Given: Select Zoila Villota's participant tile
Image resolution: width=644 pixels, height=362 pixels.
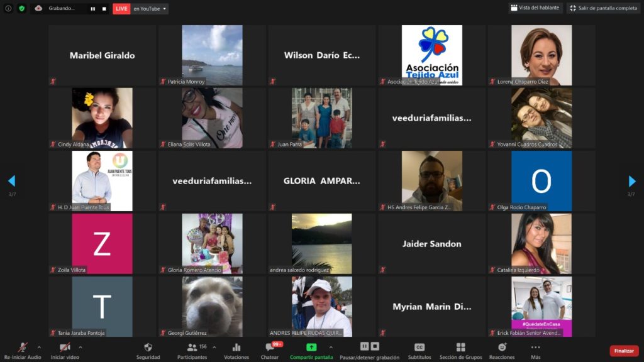Looking at the screenshot, I should (x=103, y=244).
